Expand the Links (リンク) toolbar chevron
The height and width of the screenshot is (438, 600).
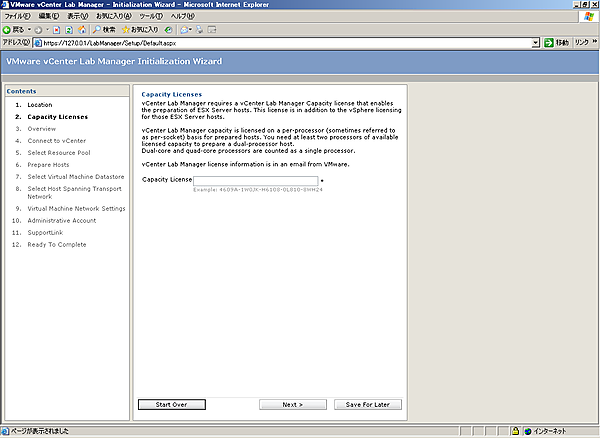coord(595,41)
